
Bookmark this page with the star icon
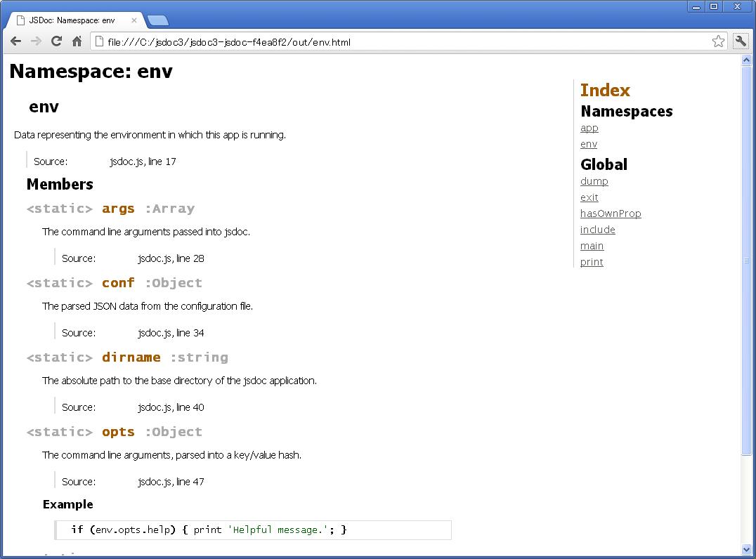point(718,41)
